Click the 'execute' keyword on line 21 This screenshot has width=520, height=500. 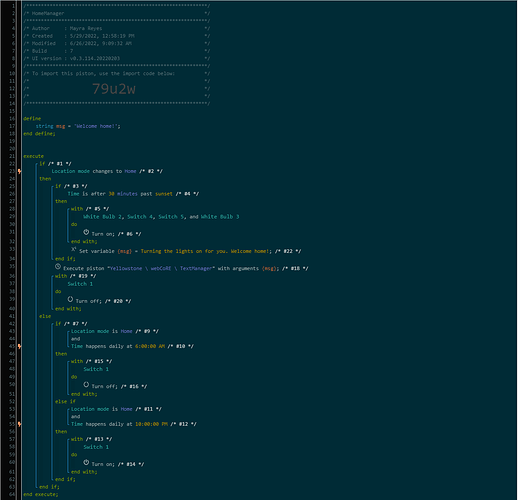(33, 156)
